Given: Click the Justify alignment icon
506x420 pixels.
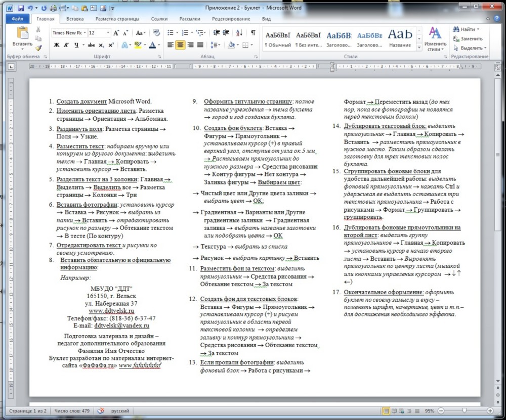Looking at the screenshot, I should pos(201,45).
